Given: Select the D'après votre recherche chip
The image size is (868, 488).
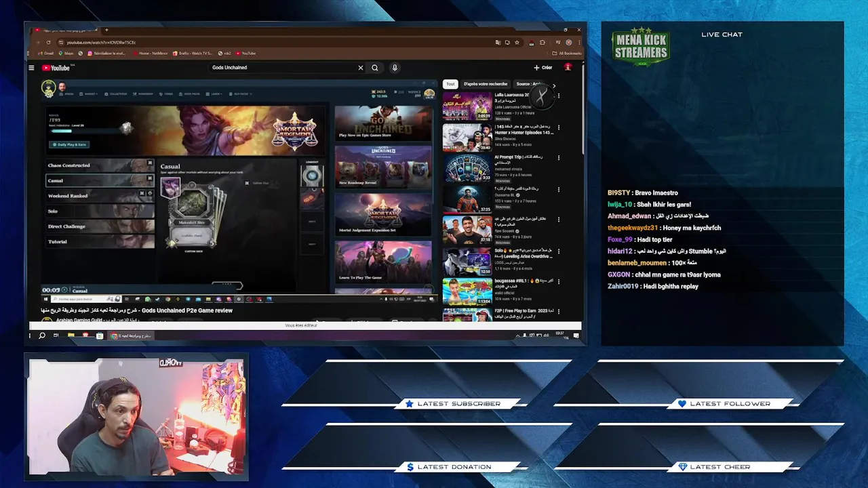Looking at the screenshot, I should tap(486, 84).
